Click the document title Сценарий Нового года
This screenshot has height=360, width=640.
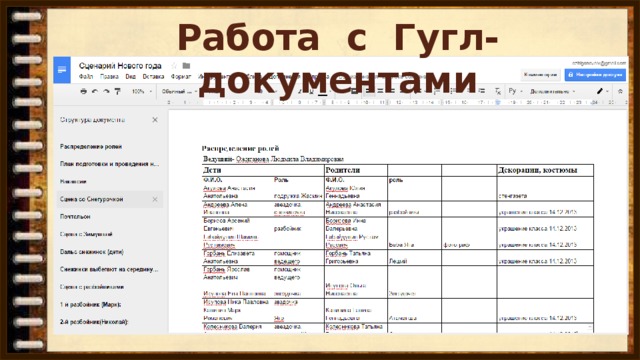click(x=120, y=66)
